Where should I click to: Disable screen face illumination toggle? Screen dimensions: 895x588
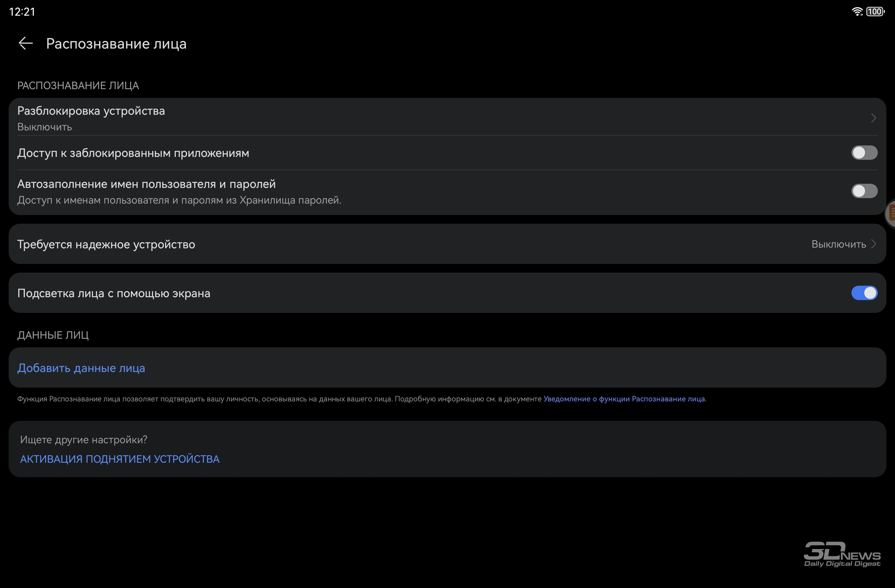[x=864, y=293]
